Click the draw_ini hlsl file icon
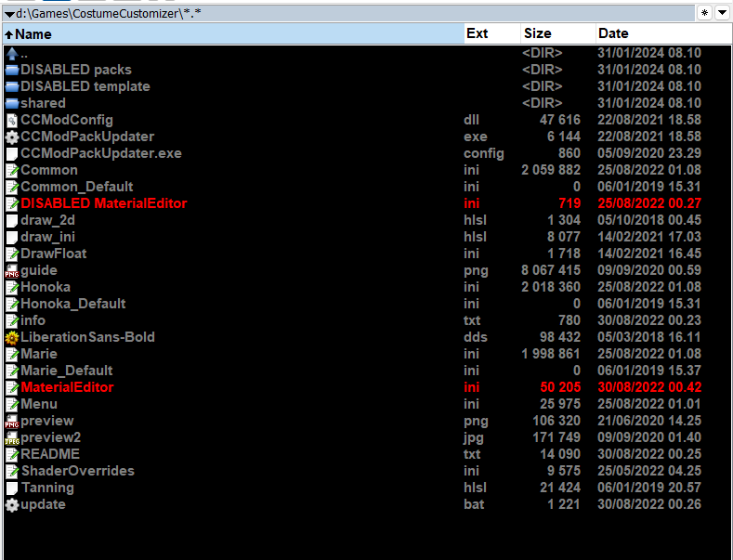 (12, 237)
